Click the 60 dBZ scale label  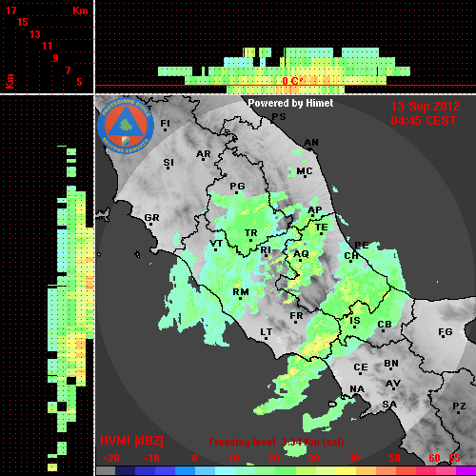coord(434,458)
